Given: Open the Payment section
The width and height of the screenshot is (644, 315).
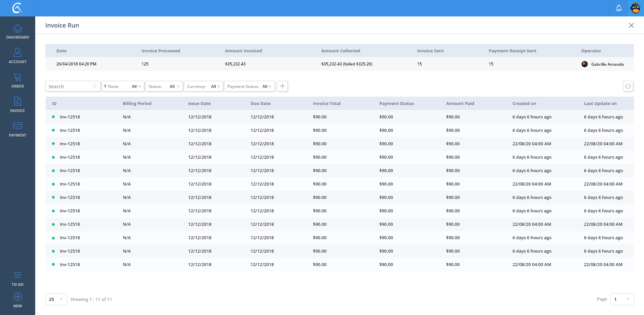Looking at the screenshot, I should [x=17, y=129].
